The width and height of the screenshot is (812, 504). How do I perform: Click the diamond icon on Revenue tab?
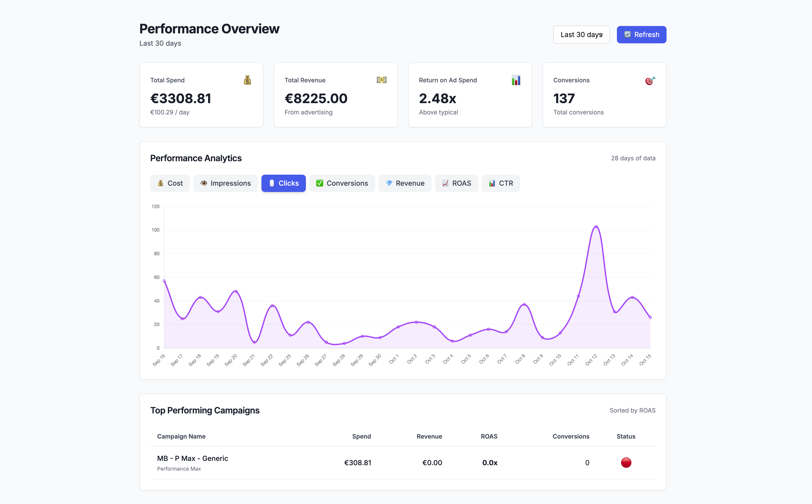389,183
